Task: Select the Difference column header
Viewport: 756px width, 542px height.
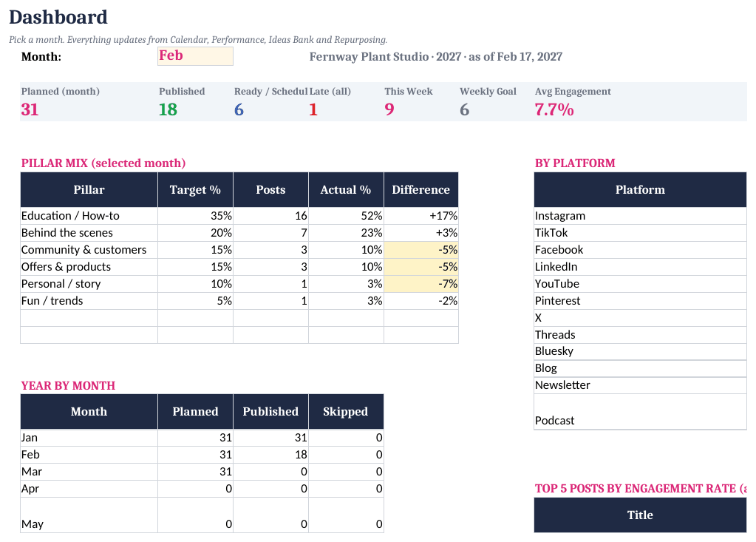Action: (421, 189)
